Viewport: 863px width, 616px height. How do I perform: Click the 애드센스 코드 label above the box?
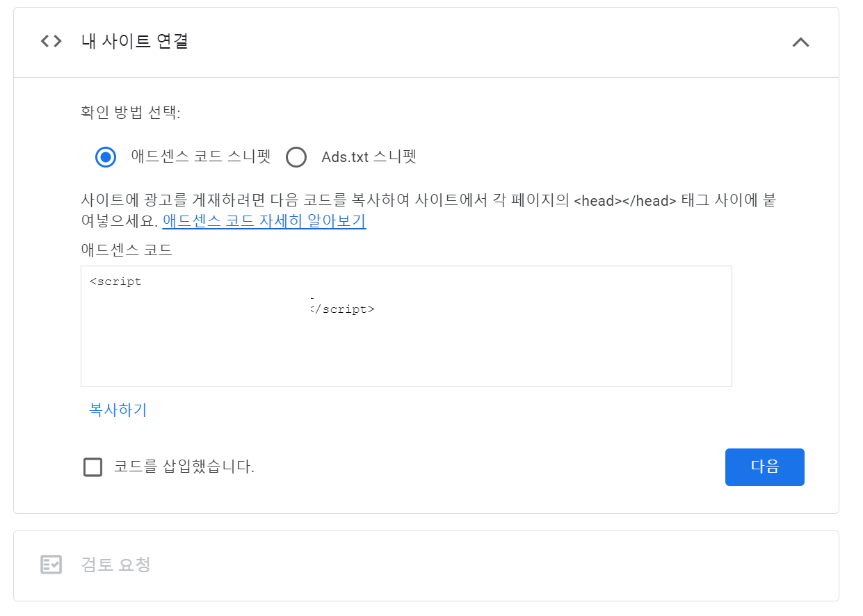(x=127, y=250)
